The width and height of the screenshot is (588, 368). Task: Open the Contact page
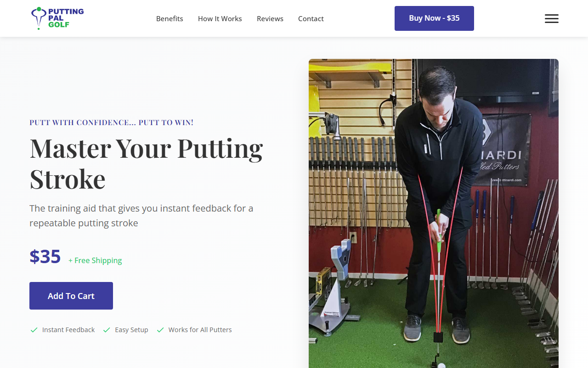pyautogui.click(x=311, y=18)
